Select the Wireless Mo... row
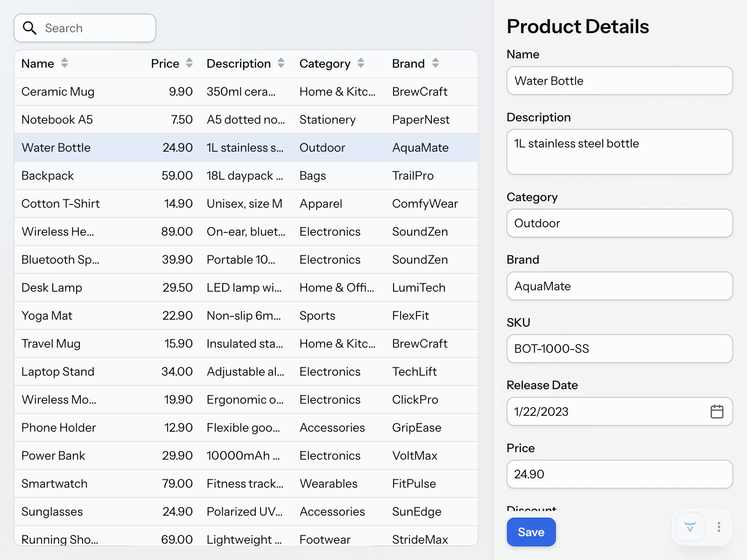This screenshot has width=747, height=560. 246,399
